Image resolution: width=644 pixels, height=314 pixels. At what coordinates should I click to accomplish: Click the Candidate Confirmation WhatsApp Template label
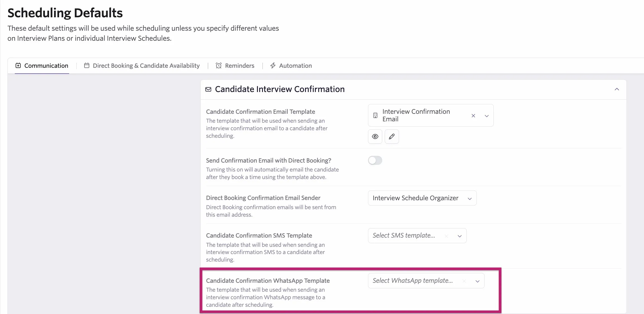268,281
